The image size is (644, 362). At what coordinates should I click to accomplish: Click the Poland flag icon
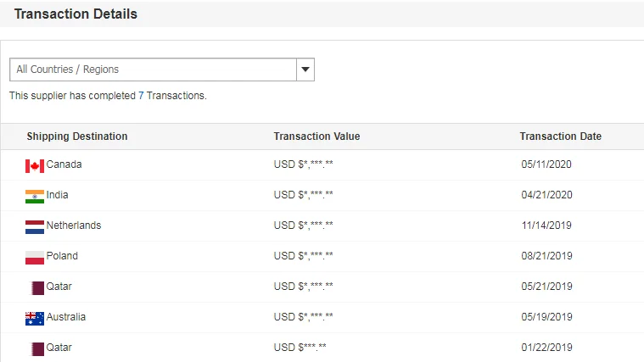(35, 258)
